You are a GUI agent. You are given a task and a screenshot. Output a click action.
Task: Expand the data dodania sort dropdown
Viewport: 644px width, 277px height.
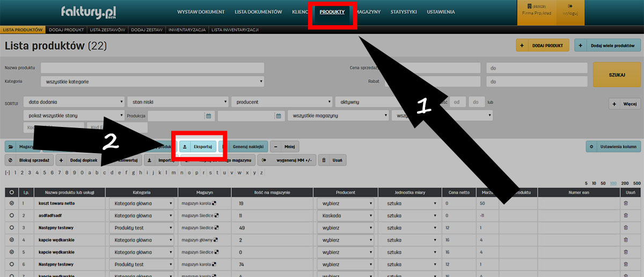pos(74,102)
